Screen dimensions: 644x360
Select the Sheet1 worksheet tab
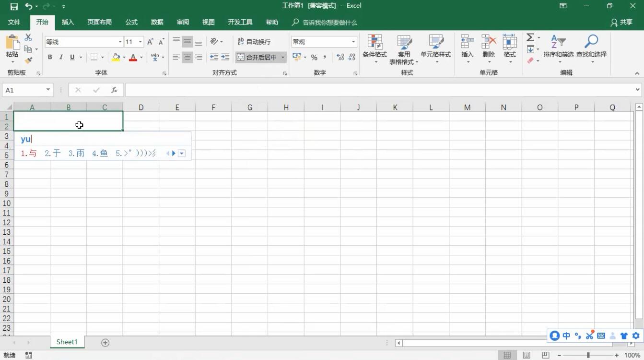point(67,342)
